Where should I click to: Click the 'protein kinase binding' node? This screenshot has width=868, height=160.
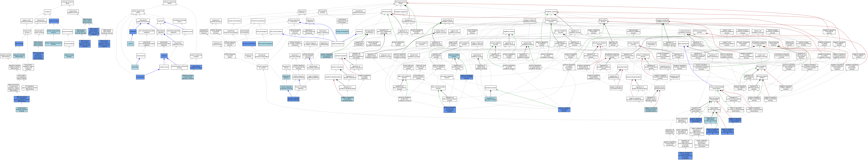click(x=69, y=56)
